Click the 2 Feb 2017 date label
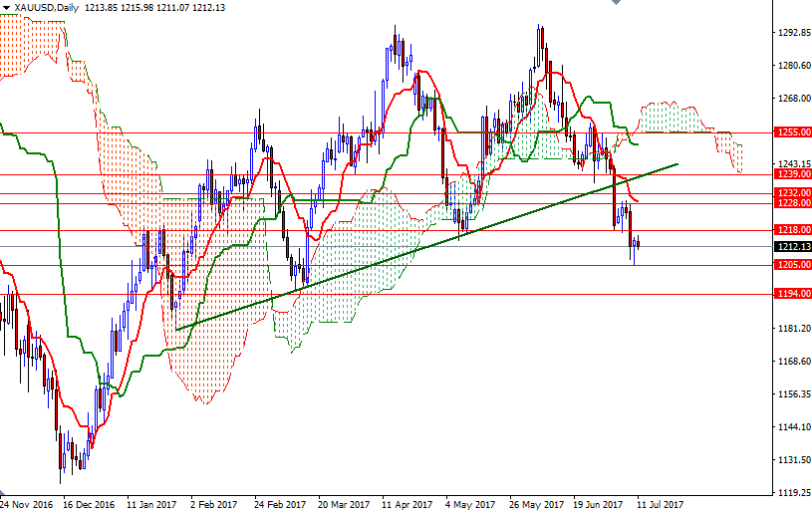812x512 pixels. [x=213, y=504]
